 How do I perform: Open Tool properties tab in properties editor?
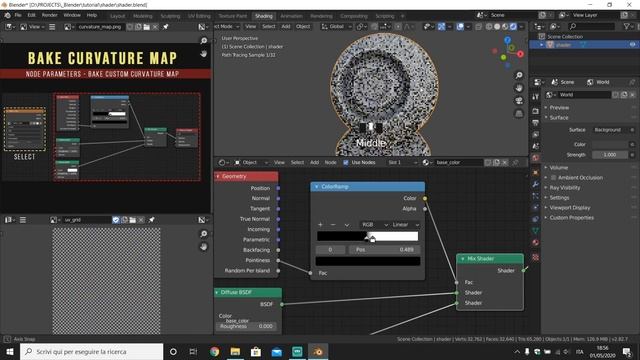pos(536,97)
